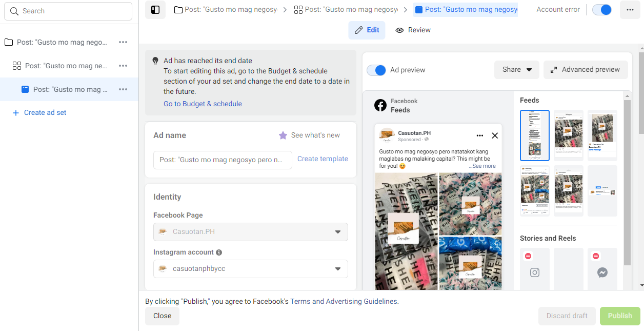Click the Messenger Stories placement icon
The height and width of the screenshot is (331, 644).
coord(602,272)
